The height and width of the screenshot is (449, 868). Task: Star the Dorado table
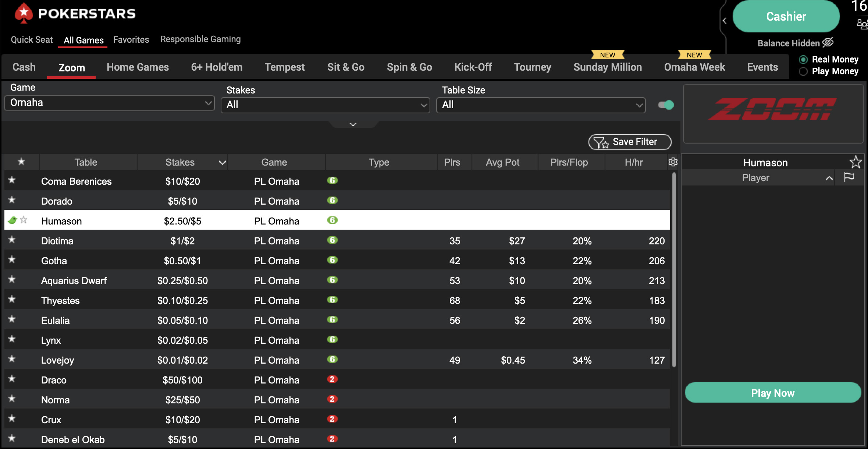click(12, 200)
